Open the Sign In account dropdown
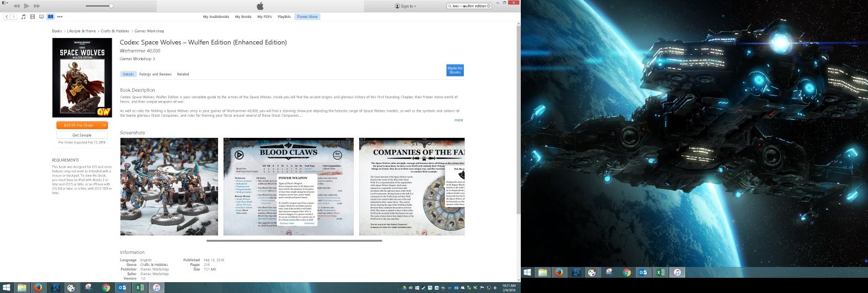Screen dimensions: 868x293 pos(406,6)
